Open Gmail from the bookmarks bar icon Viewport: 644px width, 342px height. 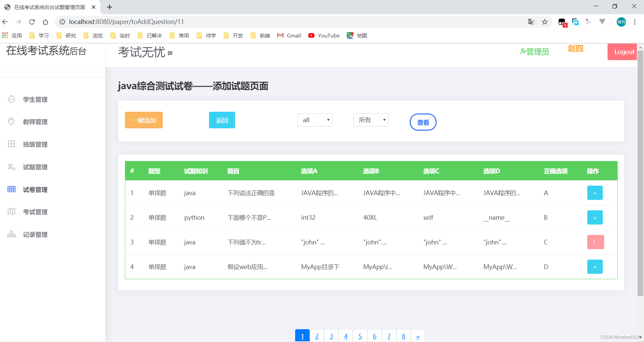coord(281,35)
